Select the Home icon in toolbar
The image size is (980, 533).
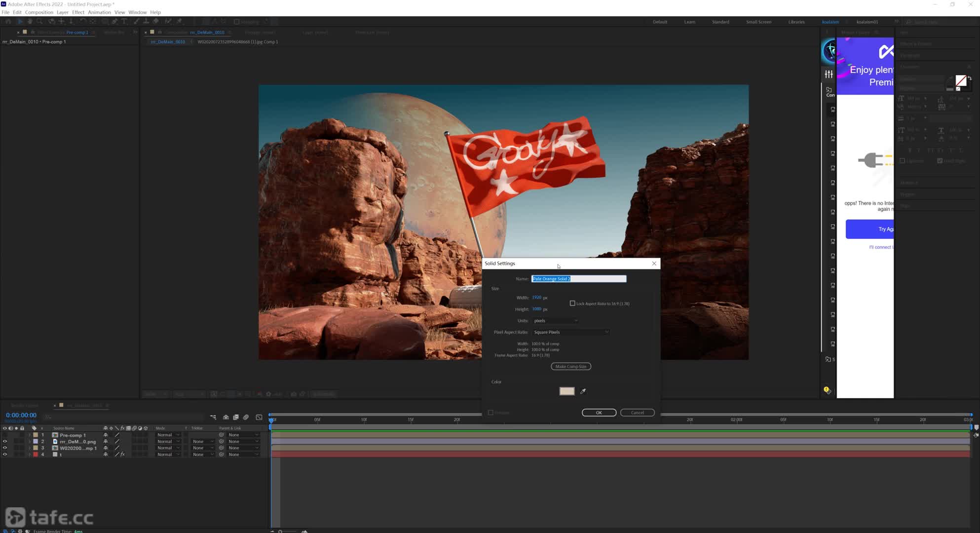click(x=8, y=22)
